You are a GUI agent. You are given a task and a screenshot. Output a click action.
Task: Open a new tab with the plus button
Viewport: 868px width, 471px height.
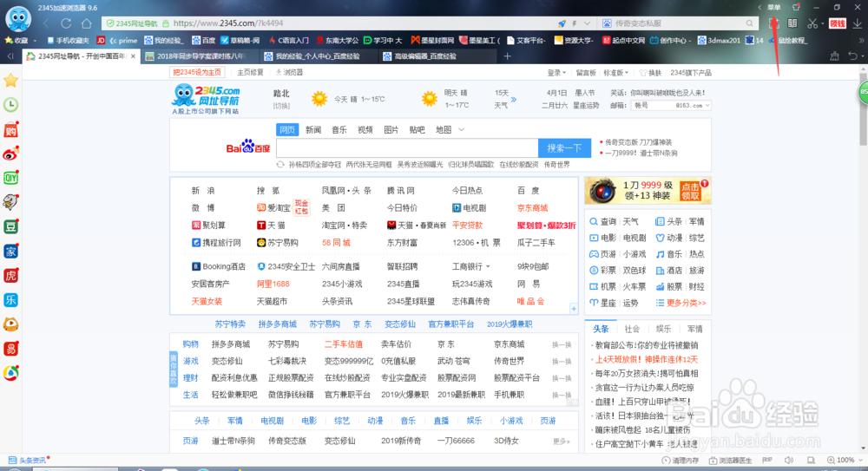pos(507,56)
